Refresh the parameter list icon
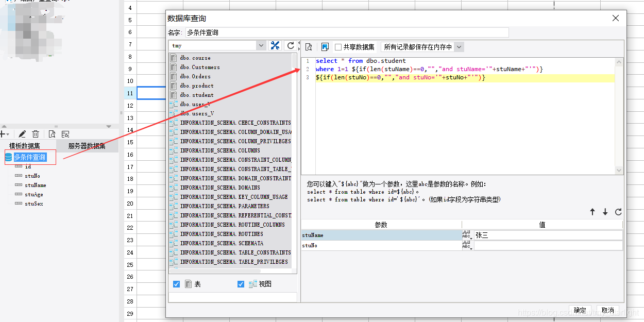The width and height of the screenshot is (644, 322). 618,212
